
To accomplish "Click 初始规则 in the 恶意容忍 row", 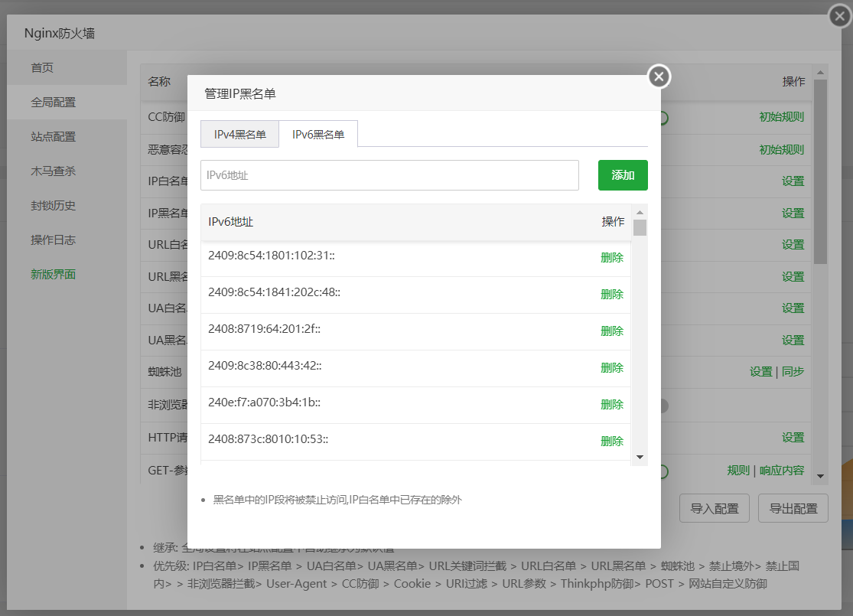I will 781,150.
